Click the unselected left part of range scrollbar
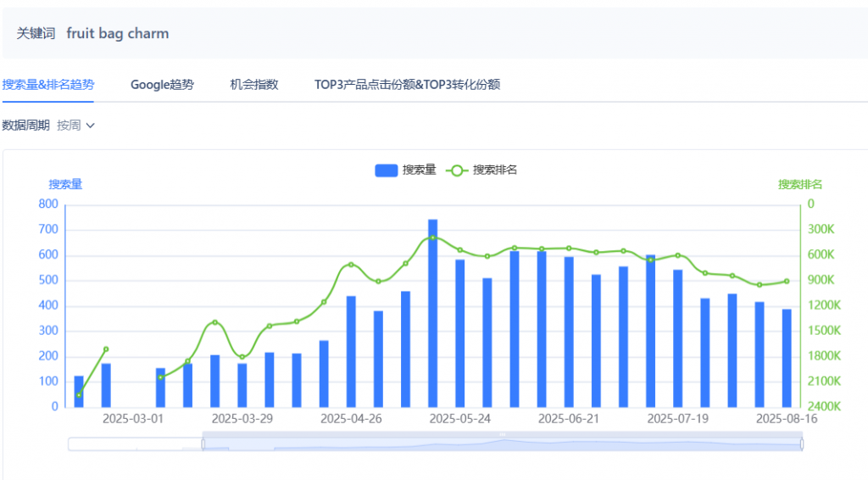 [x=135, y=444]
